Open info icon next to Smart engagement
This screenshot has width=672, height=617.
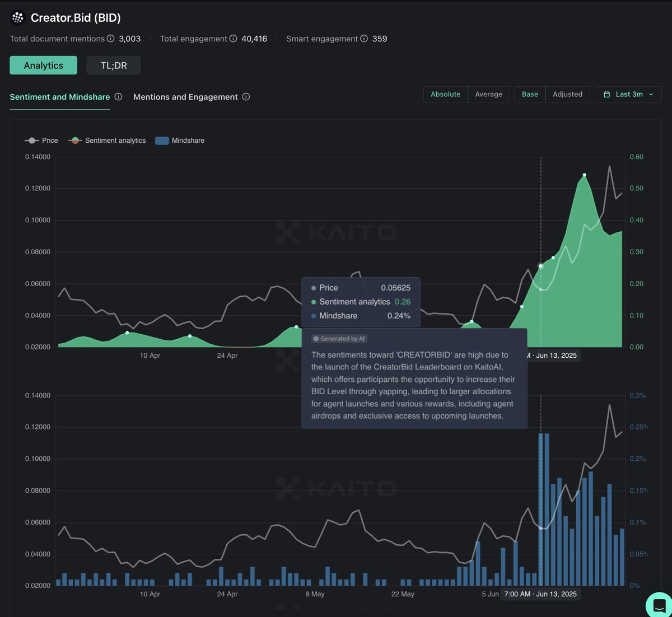364,39
